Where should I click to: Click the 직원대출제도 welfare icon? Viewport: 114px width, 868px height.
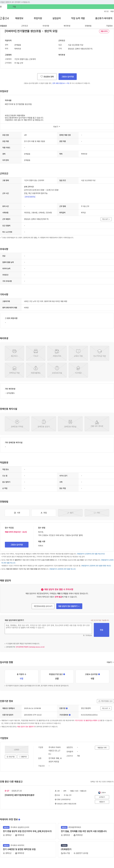36,370
